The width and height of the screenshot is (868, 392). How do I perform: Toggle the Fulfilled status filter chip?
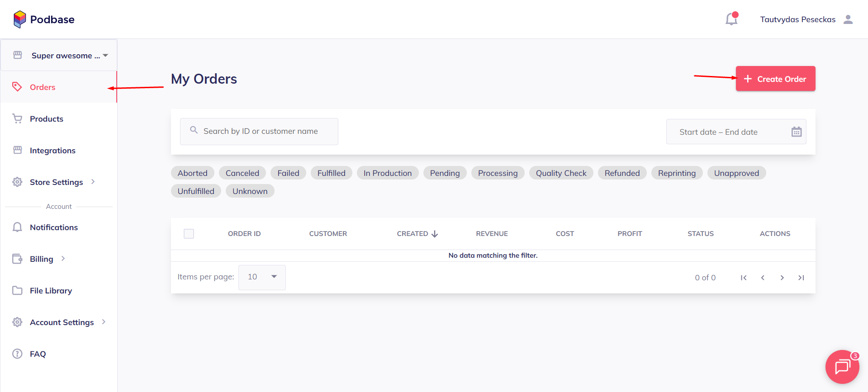click(331, 173)
